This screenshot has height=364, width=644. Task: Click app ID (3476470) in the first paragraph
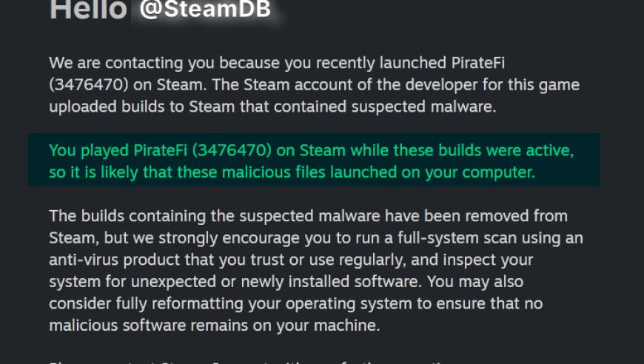click(x=89, y=85)
